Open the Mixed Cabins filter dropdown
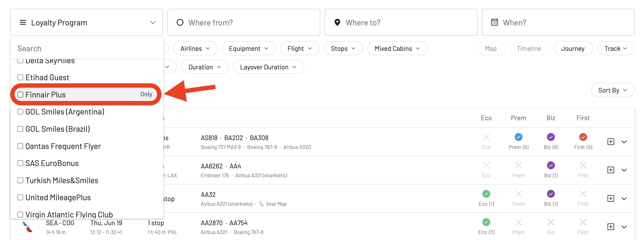 397,48
